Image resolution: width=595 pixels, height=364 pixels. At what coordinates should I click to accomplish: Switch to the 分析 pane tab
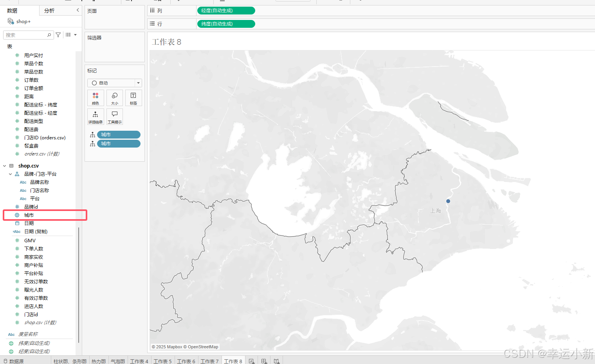pyautogui.click(x=49, y=11)
